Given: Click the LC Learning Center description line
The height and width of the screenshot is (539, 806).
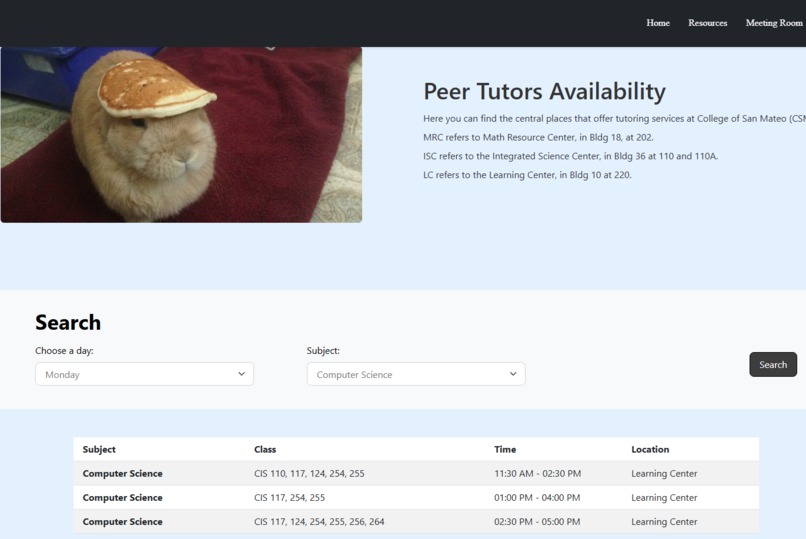Looking at the screenshot, I should 527,175.
